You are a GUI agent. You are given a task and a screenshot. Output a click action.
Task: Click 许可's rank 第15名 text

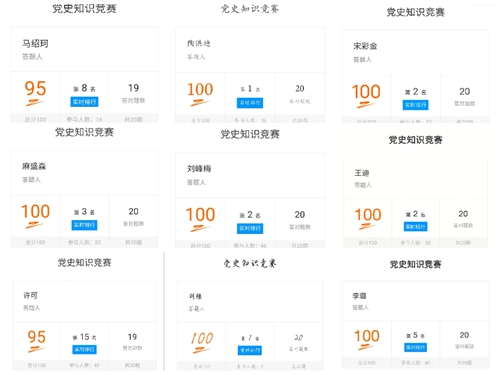point(85,337)
